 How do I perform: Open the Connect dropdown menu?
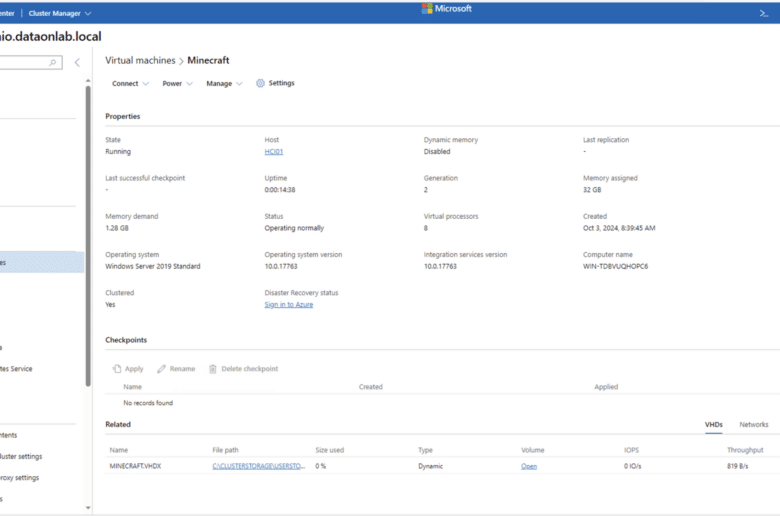[130, 84]
